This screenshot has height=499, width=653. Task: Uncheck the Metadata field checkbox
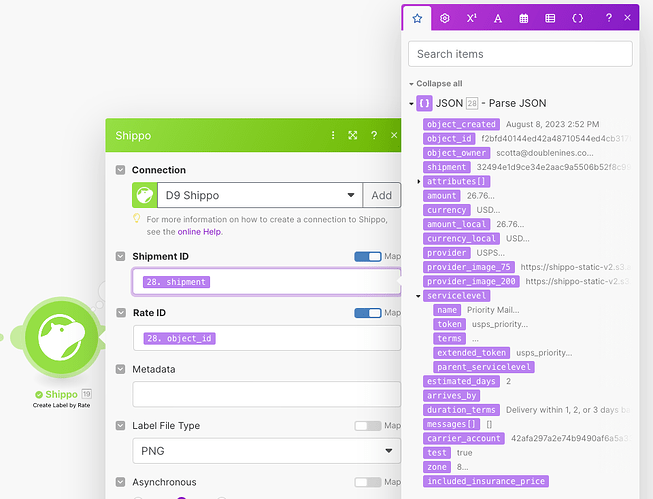120,369
